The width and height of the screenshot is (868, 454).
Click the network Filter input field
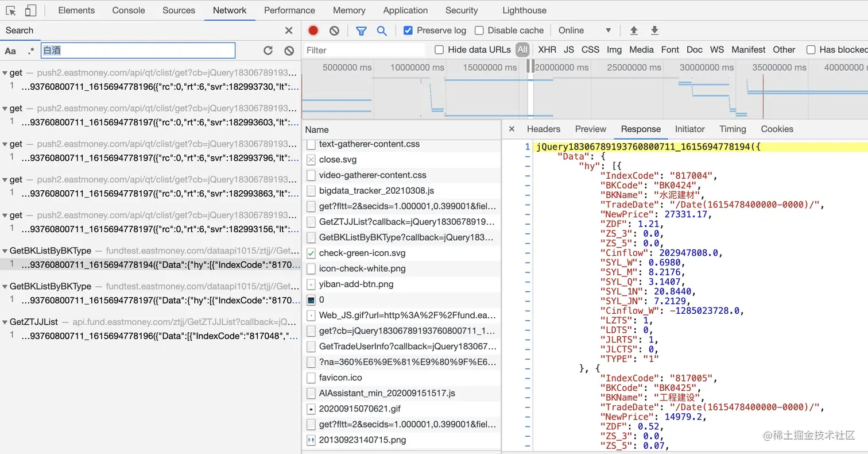coord(364,50)
